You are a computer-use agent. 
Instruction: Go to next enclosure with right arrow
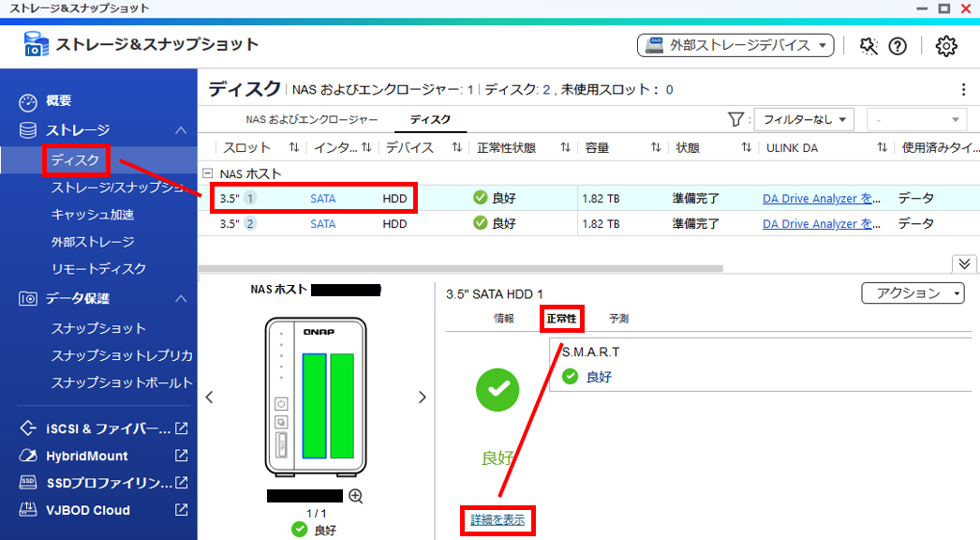click(x=423, y=397)
